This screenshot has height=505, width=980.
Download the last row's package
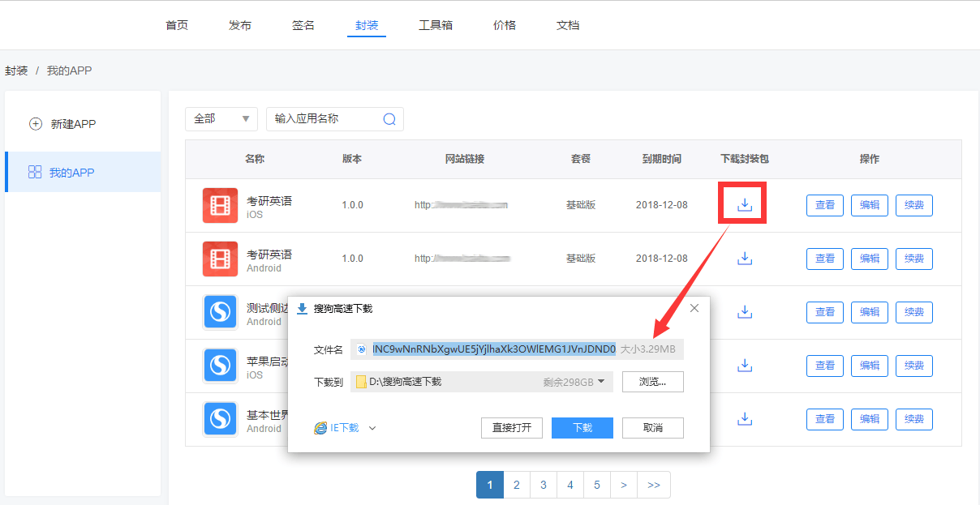pos(745,419)
